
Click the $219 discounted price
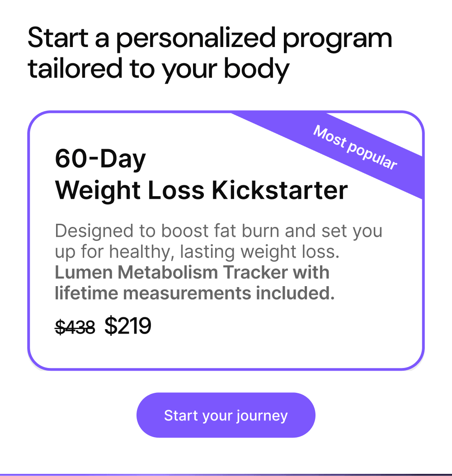128,326
